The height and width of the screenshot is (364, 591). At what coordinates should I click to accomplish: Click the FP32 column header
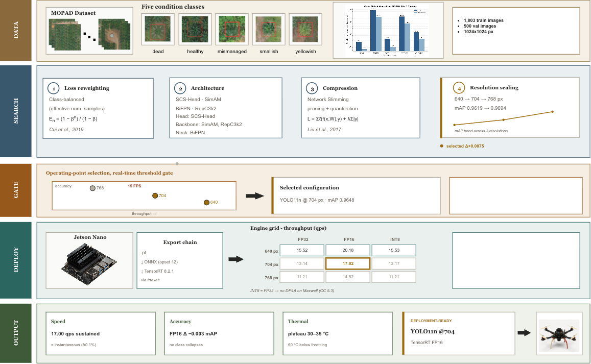click(303, 239)
